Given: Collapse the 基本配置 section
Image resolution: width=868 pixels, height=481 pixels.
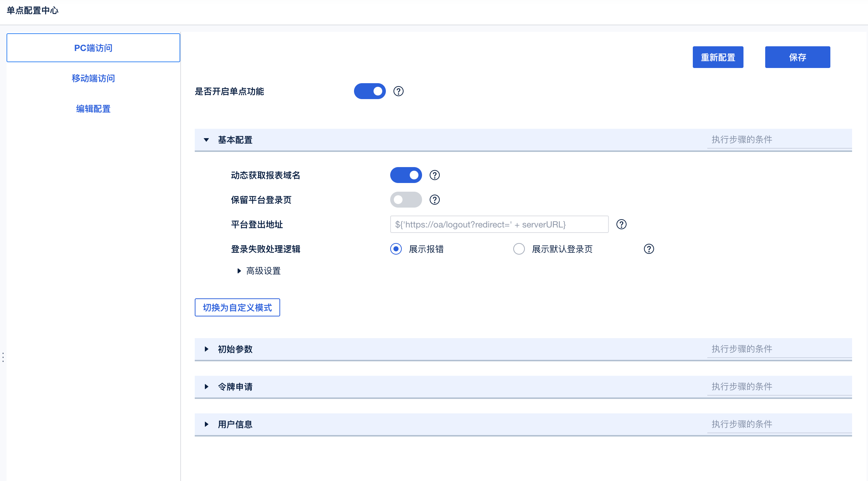Looking at the screenshot, I should pos(206,140).
